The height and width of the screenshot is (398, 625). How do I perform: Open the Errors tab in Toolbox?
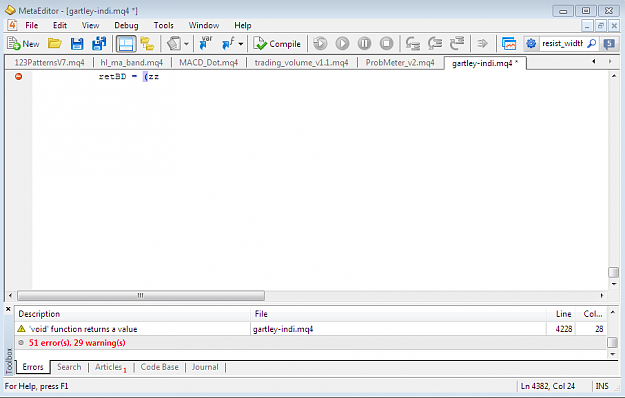point(33,367)
